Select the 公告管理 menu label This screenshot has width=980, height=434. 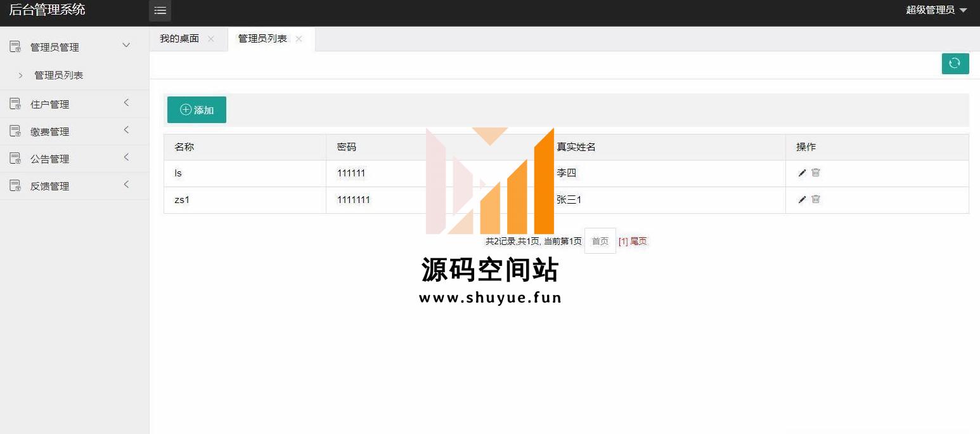tap(50, 159)
